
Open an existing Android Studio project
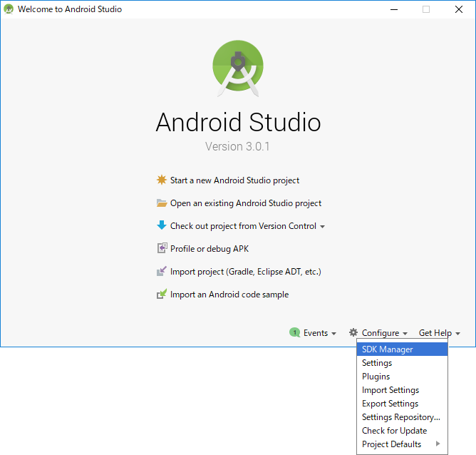pyautogui.click(x=246, y=203)
